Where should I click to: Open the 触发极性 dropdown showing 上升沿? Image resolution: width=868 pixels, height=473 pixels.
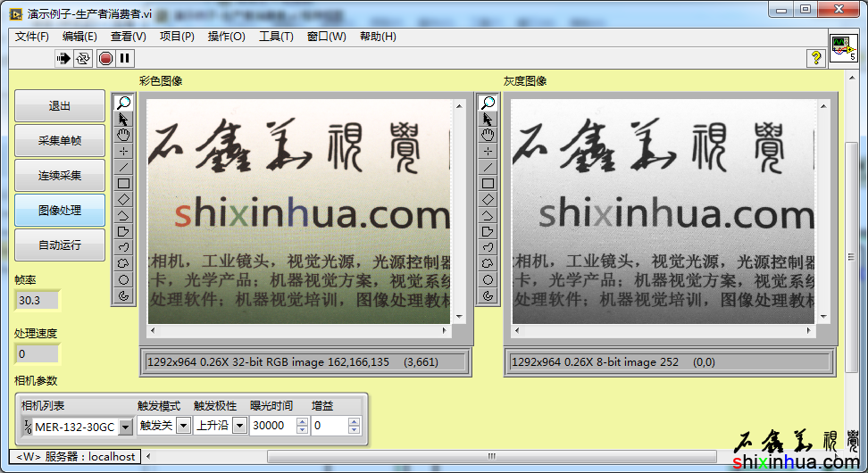[239, 426]
